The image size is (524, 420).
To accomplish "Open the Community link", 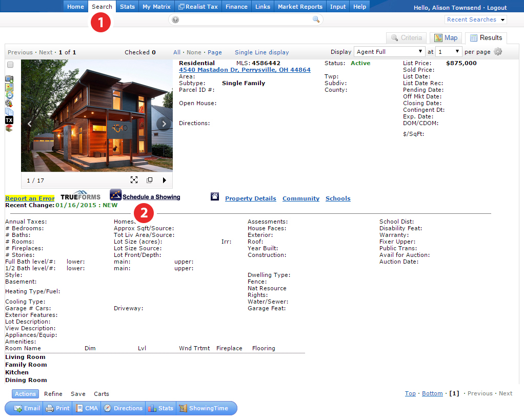I will pyautogui.click(x=301, y=198).
